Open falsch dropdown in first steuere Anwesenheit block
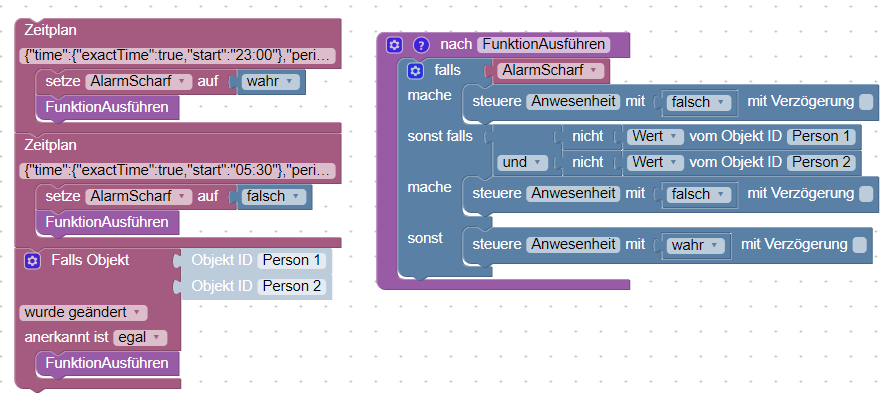Viewport: 890px width, 404px height. 699,102
